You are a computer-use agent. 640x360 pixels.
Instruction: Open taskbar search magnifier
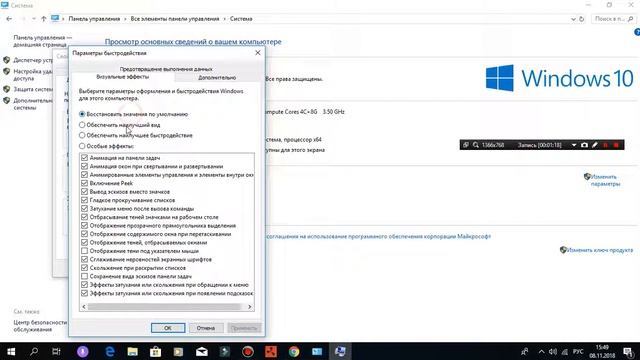[34, 351]
